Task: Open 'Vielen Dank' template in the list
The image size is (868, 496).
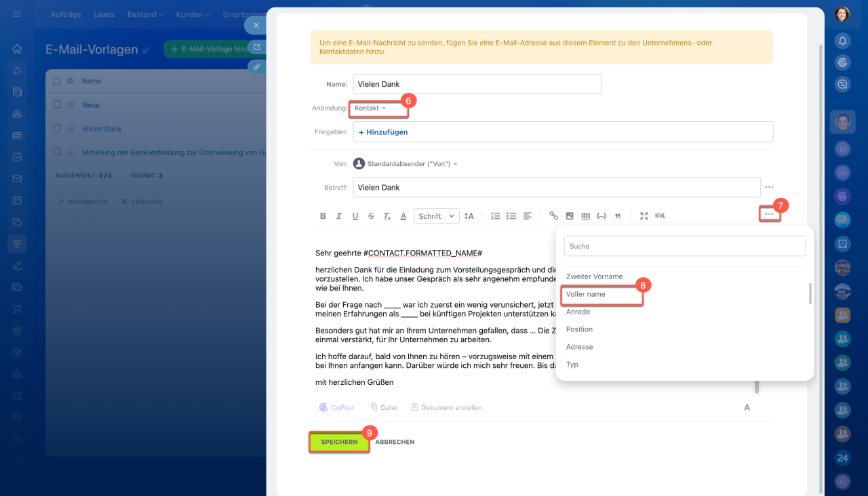Action: click(102, 129)
